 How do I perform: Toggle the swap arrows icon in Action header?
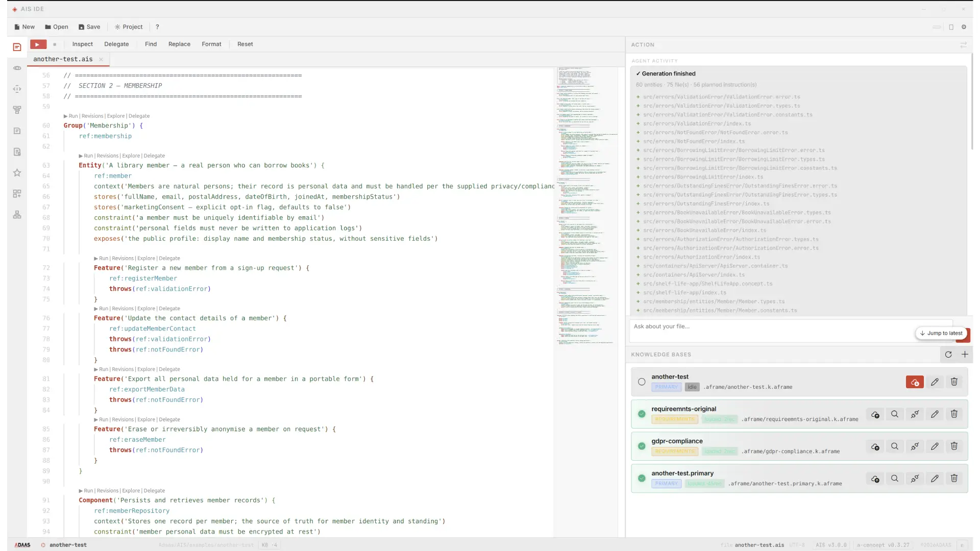point(963,45)
